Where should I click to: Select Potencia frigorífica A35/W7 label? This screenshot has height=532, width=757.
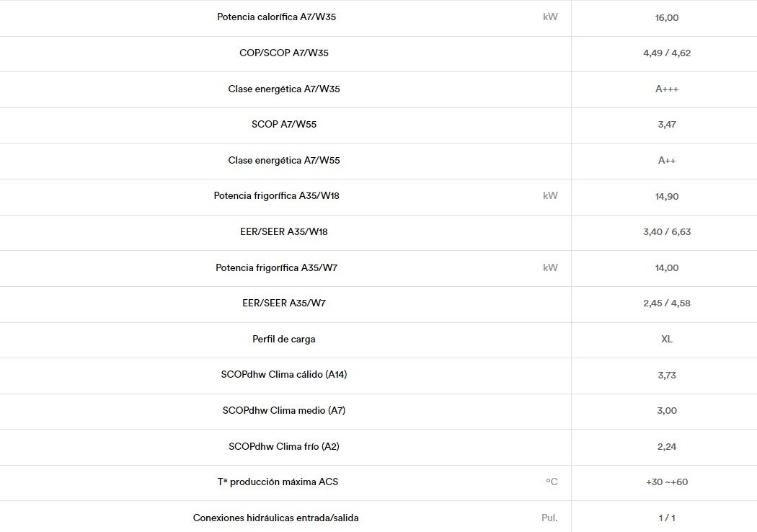coord(276,267)
